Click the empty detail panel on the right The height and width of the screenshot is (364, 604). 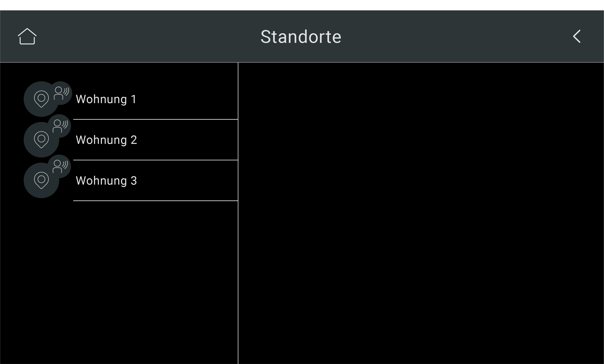(421, 213)
